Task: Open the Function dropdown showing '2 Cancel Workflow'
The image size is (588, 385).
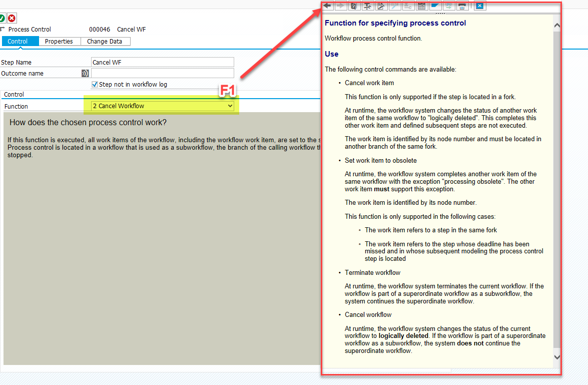Action: tap(230, 106)
